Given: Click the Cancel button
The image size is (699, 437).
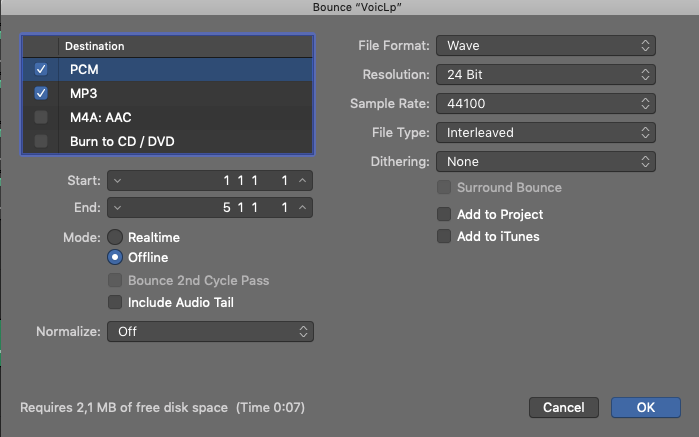Looking at the screenshot, I should [563, 407].
